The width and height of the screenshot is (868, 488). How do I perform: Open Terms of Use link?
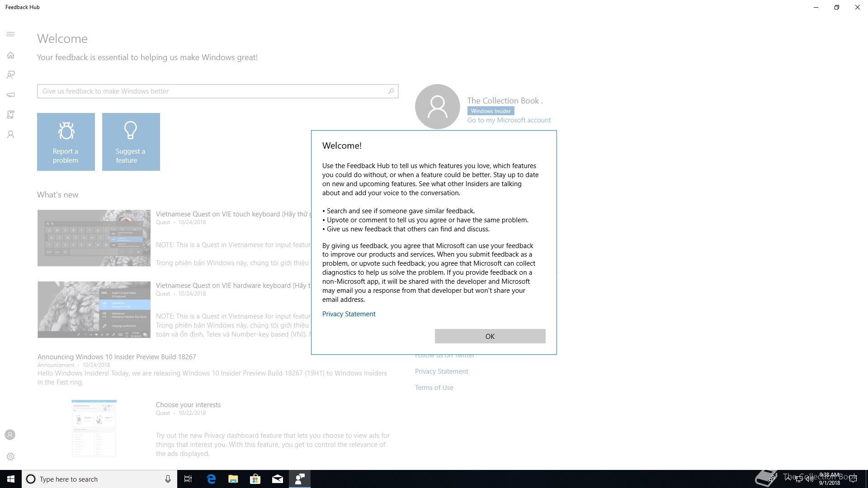click(434, 388)
